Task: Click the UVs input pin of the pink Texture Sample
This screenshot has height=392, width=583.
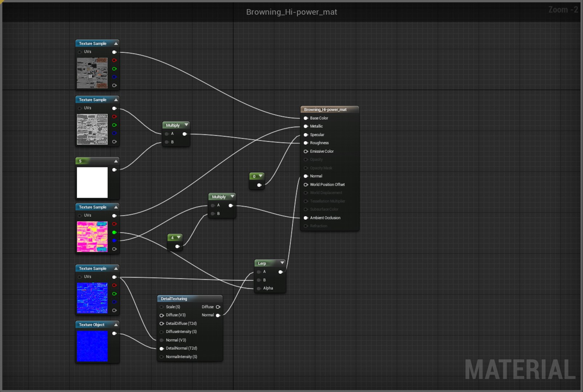Action: point(80,216)
